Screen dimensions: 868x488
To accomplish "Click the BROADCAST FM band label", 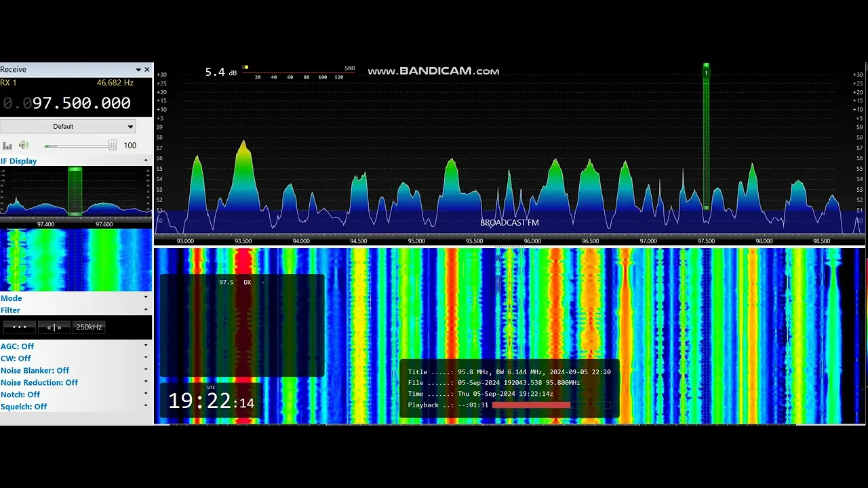I will tap(509, 223).
